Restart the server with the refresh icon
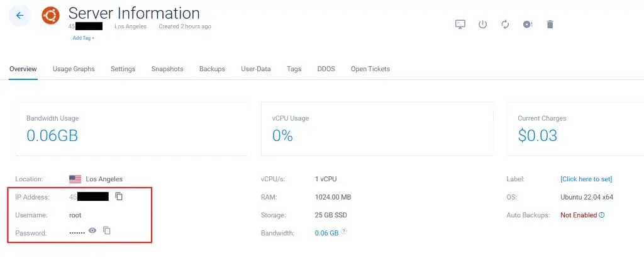644x260 pixels. pos(505,25)
